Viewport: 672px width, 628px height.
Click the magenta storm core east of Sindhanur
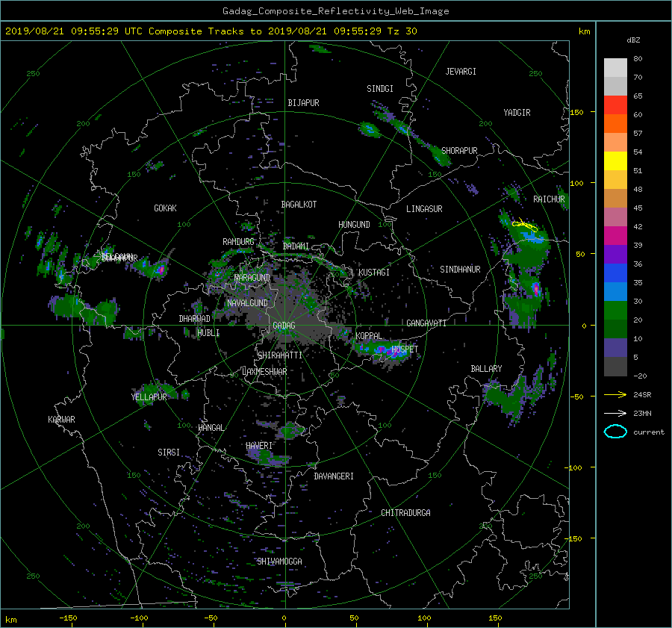pyautogui.click(x=535, y=289)
